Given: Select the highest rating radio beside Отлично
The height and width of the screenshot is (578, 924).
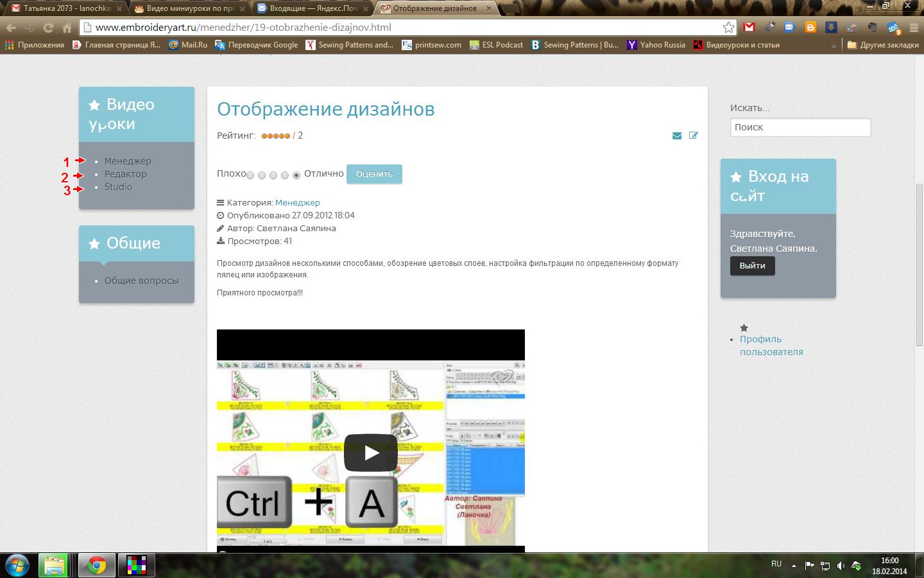Looking at the screenshot, I should click(x=296, y=175).
